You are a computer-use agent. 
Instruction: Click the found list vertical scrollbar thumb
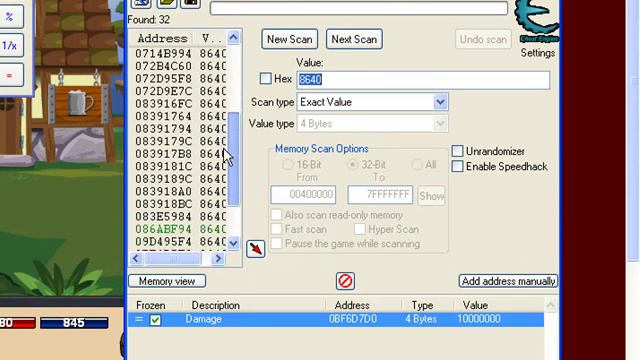233,158
